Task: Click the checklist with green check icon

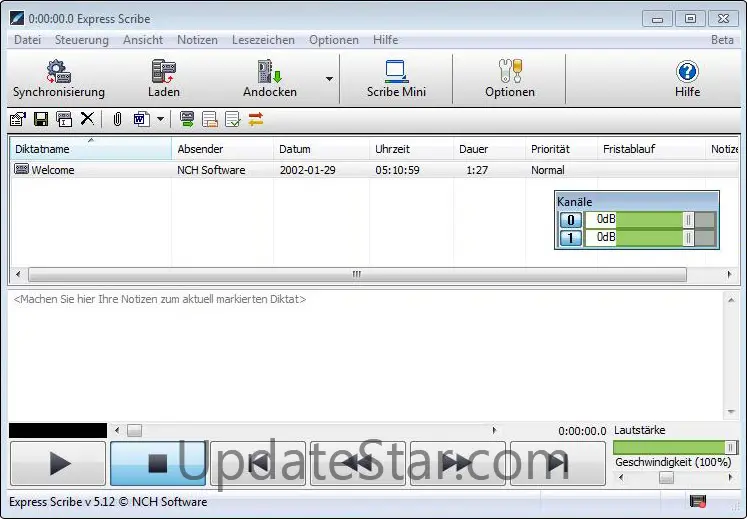Action: [232, 119]
